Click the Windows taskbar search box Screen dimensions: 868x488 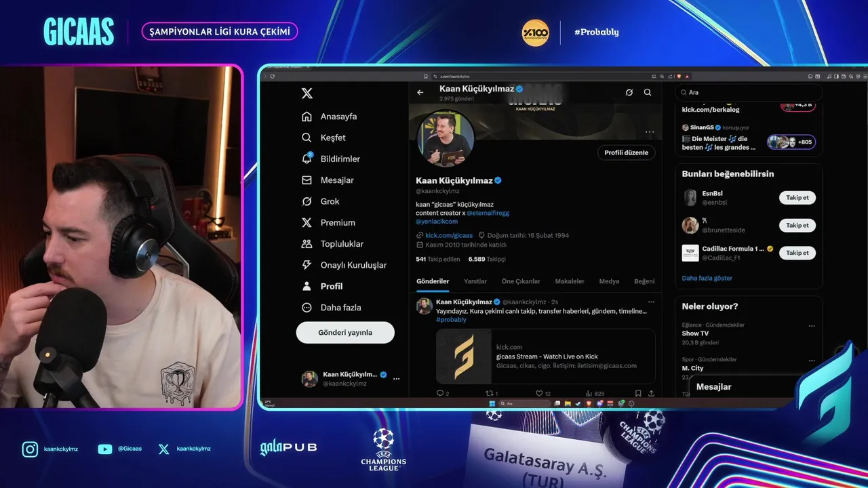click(x=524, y=403)
